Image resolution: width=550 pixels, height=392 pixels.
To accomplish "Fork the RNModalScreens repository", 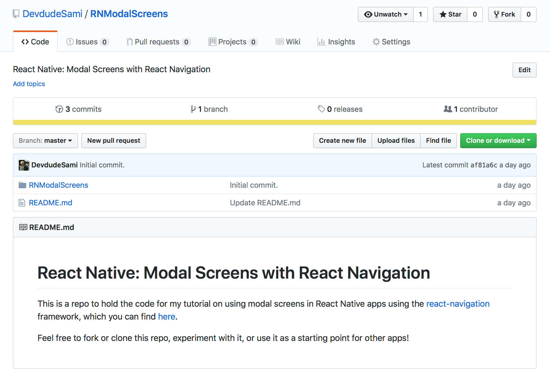I will (505, 14).
